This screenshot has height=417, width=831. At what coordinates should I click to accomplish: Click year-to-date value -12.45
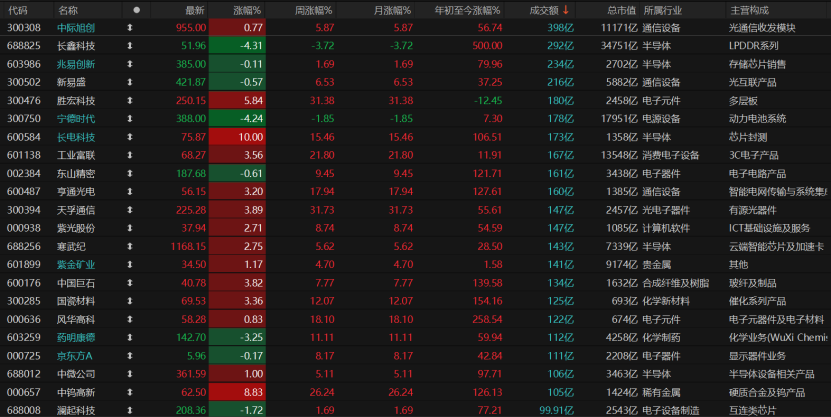[488, 101]
